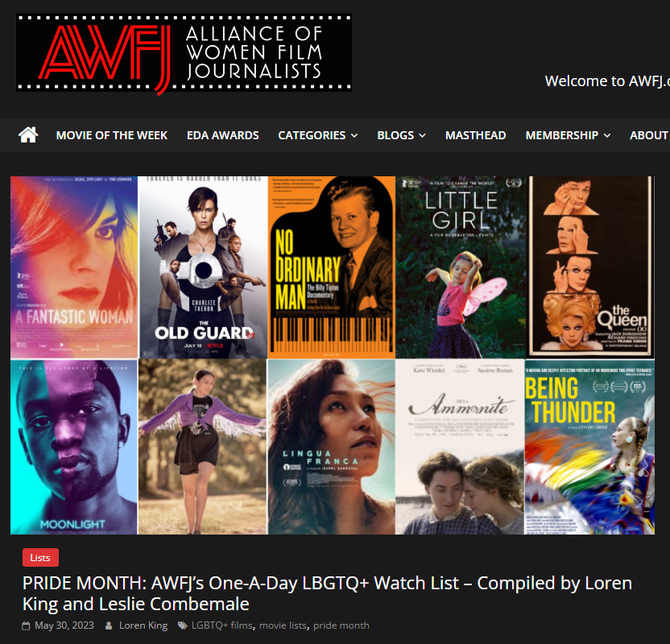Viewport: 670px width, 644px height.
Task: Click the Ammonite poster
Action: (x=460, y=447)
